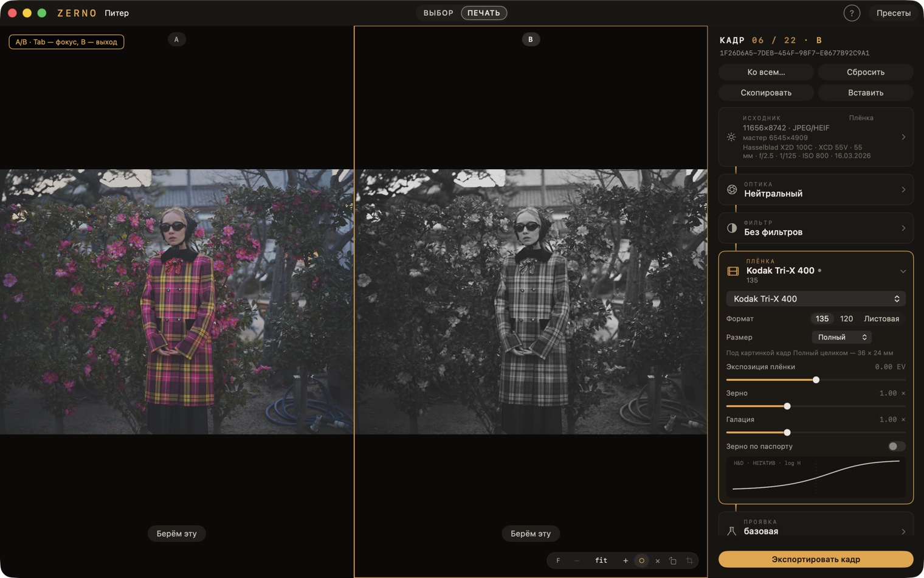Click the fit zoom level label
The image size is (924, 578).
point(601,561)
